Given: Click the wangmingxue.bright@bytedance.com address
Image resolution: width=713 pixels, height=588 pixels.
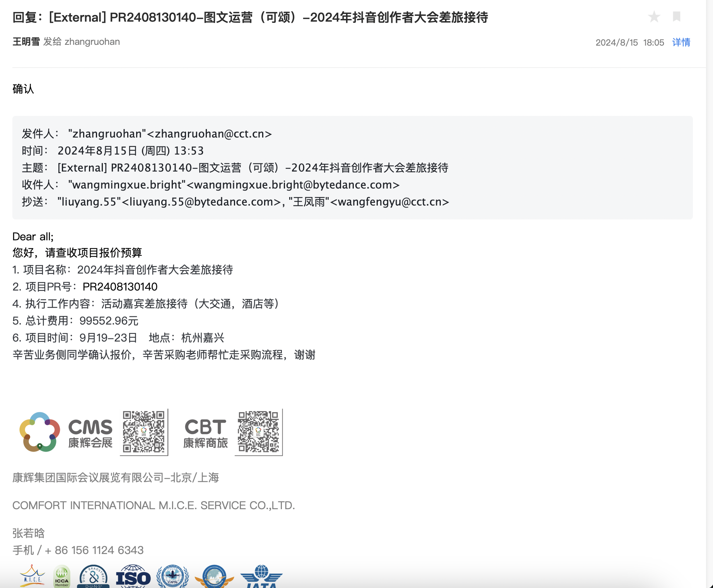Looking at the screenshot, I should click(x=297, y=185).
